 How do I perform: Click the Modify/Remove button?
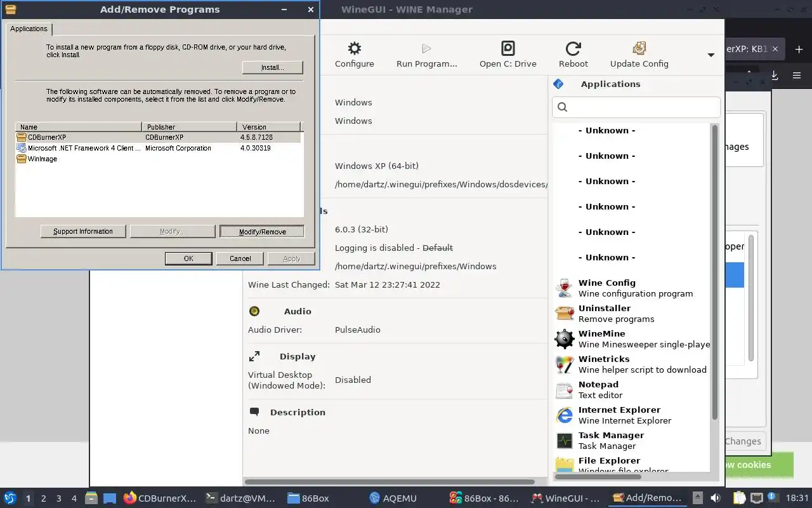tap(262, 232)
